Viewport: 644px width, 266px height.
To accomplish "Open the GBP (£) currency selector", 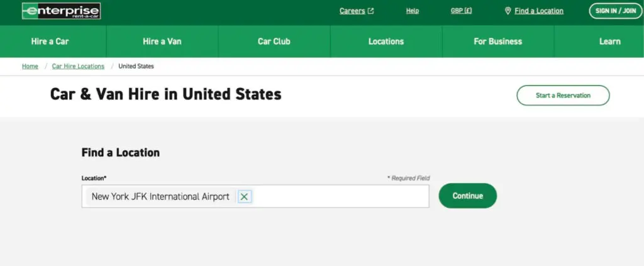I will point(461,11).
